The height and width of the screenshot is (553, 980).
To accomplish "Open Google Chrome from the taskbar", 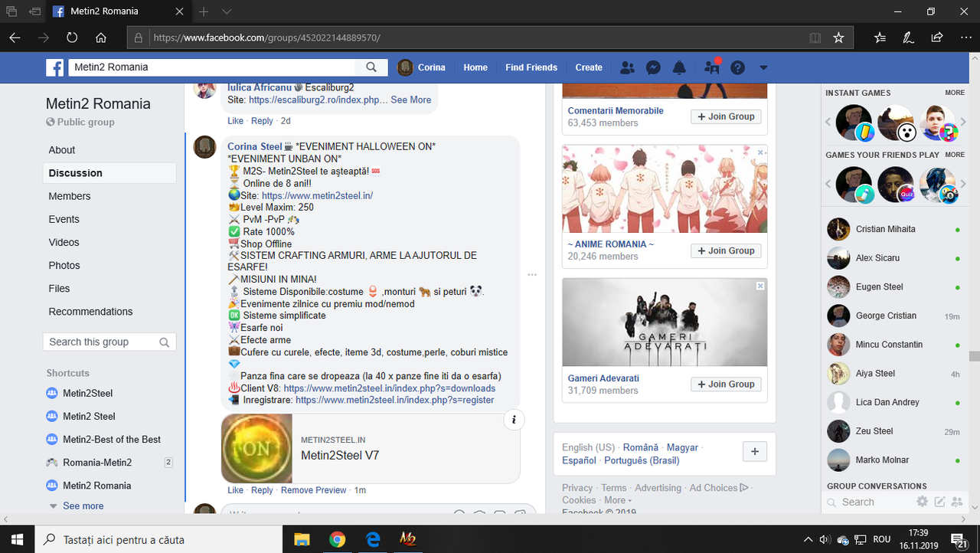I will [338, 540].
